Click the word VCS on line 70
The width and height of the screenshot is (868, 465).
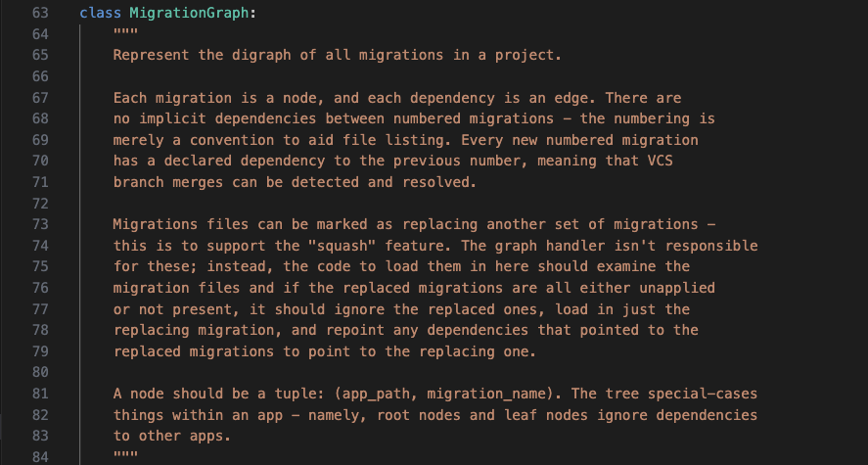pos(660,161)
